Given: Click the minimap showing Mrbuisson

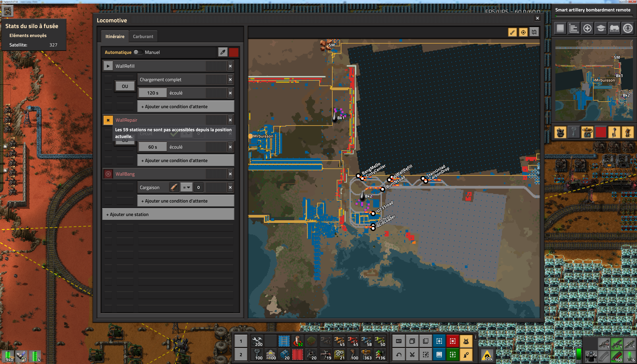Looking at the screenshot, I should [x=594, y=80].
